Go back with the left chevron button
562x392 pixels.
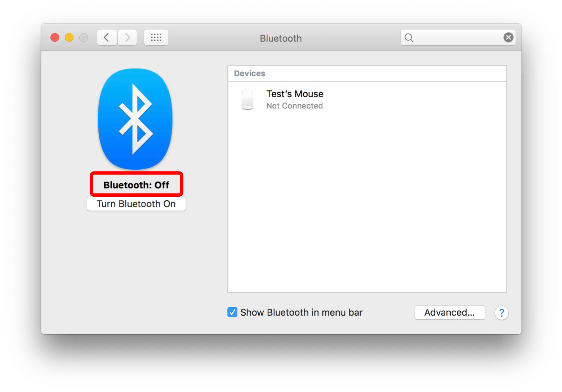coord(107,37)
